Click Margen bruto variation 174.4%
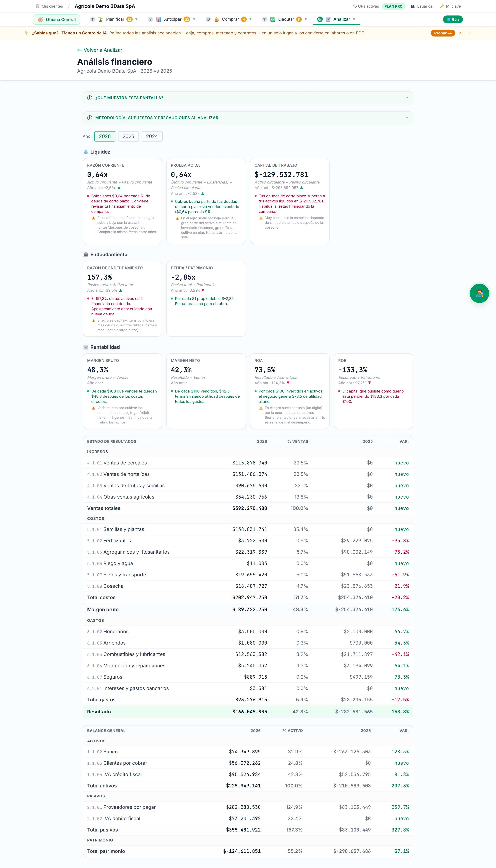 [x=400, y=610]
